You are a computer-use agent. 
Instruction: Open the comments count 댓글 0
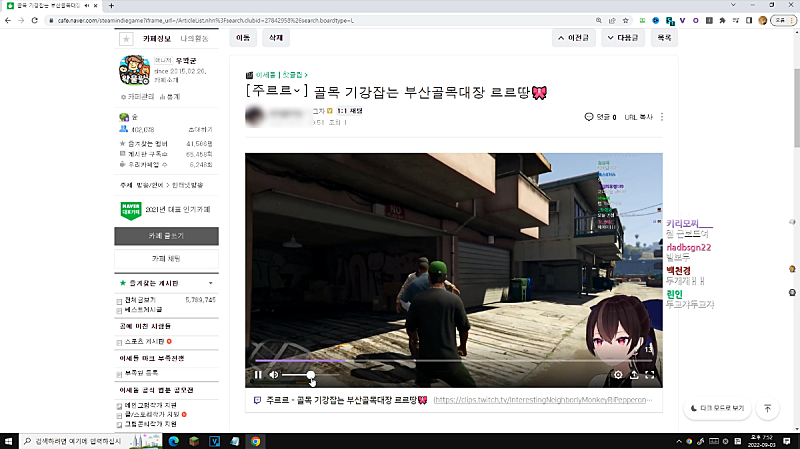(x=601, y=117)
